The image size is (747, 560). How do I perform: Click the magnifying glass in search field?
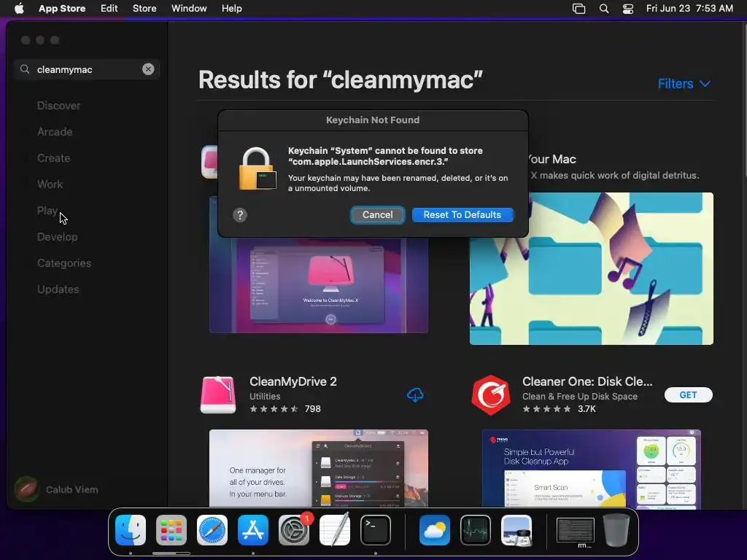pyautogui.click(x=25, y=69)
